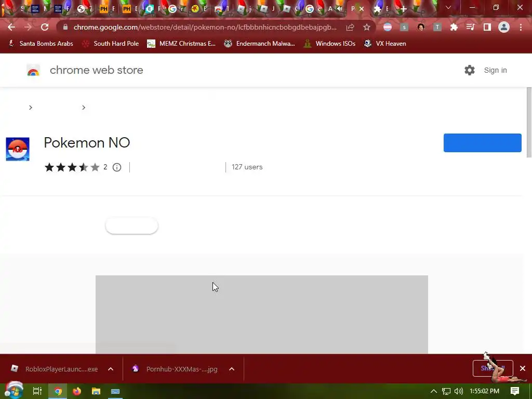Open the network tray icon

coord(446,391)
